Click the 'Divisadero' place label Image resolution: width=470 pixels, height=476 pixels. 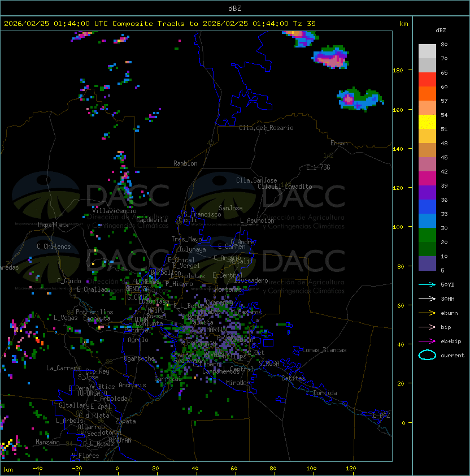[251, 280]
